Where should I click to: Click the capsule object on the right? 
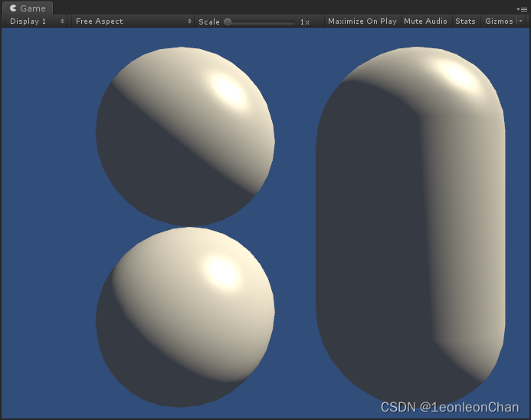coord(411,226)
